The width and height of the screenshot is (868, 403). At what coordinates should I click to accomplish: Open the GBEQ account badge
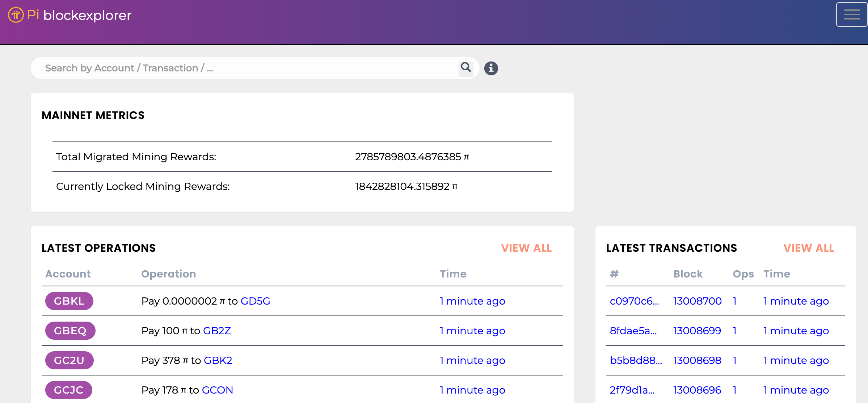(70, 331)
